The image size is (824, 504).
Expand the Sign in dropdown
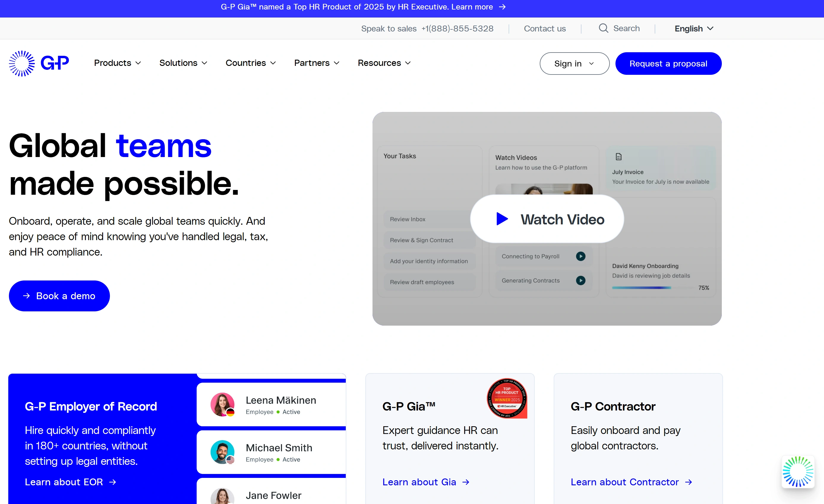tap(574, 64)
